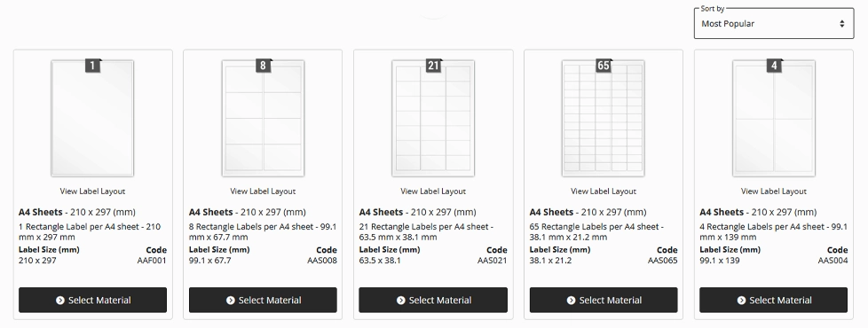
Task: Open the 65 labels sheet layout thumbnail
Action: pyautogui.click(x=604, y=119)
